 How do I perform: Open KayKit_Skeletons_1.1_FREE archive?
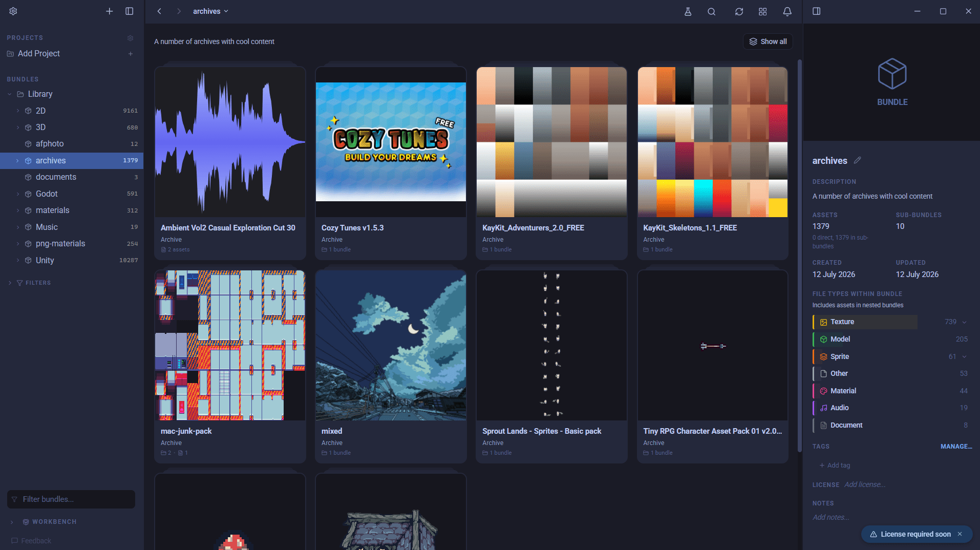[x=712, y=163]
